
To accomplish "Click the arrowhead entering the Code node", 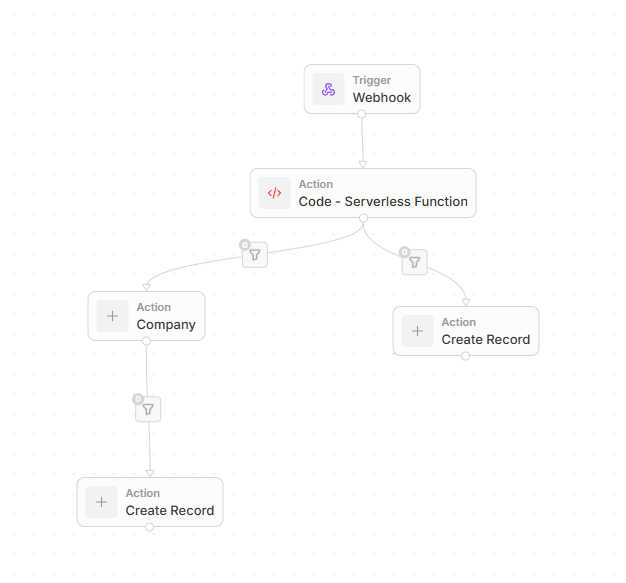I will tap(363, 163).
